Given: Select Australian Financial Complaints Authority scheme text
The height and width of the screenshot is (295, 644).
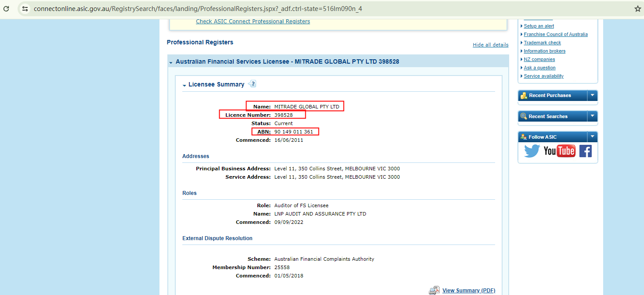Looking at the screenshot, I should 324,259.
